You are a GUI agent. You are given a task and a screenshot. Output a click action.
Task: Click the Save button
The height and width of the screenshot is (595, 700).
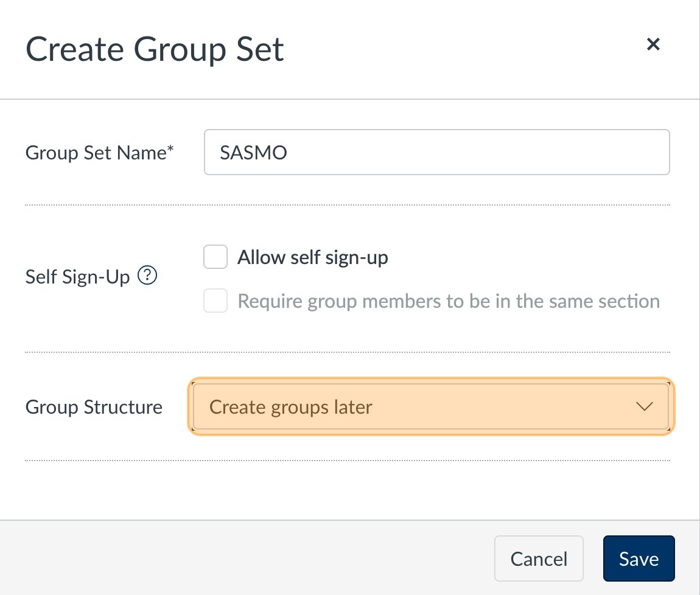(x=639, y=558)
